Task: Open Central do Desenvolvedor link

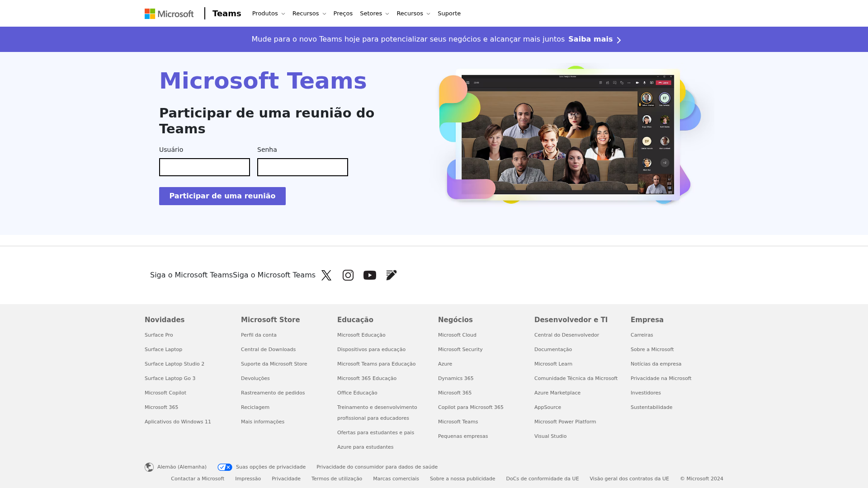Action: [x=566, y=335]
